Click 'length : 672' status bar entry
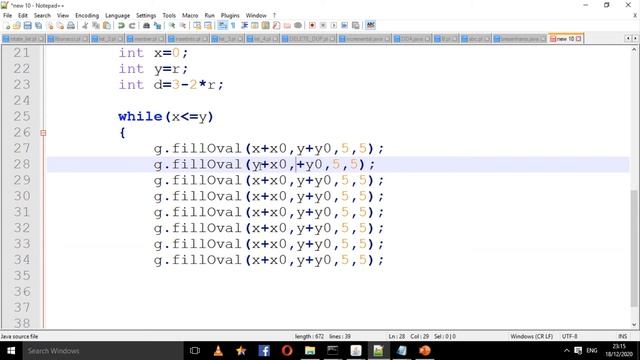 click(x=309, y=336)
